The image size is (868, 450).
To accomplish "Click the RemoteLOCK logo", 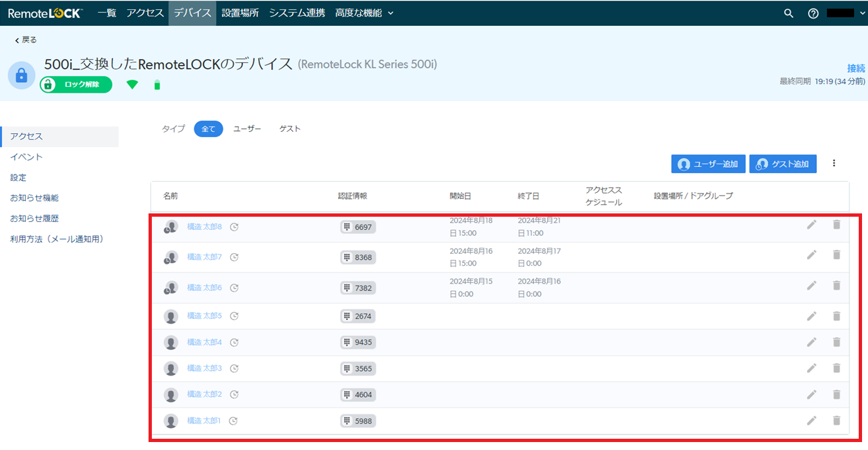I will [45, 13].
